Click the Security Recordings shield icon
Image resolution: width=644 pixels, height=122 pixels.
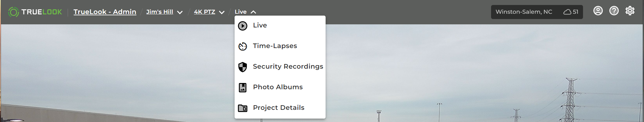(243, 67)
